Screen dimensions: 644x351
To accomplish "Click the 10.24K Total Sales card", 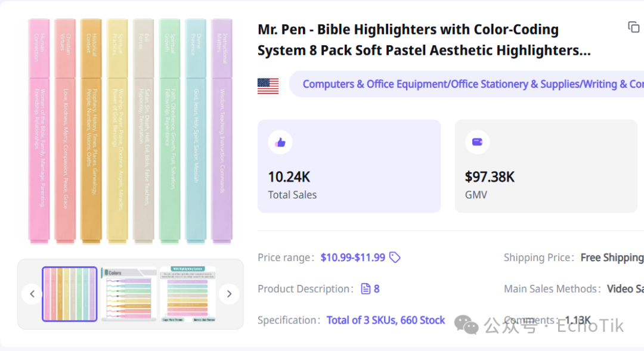I will tap(349, 166).
